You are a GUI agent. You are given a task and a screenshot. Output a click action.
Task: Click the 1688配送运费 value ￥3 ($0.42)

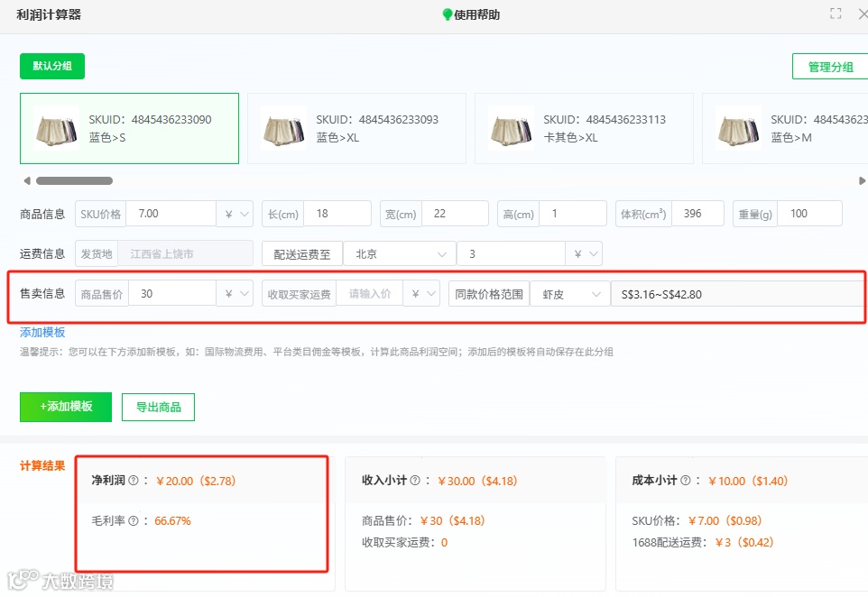(x=744, y=542)
